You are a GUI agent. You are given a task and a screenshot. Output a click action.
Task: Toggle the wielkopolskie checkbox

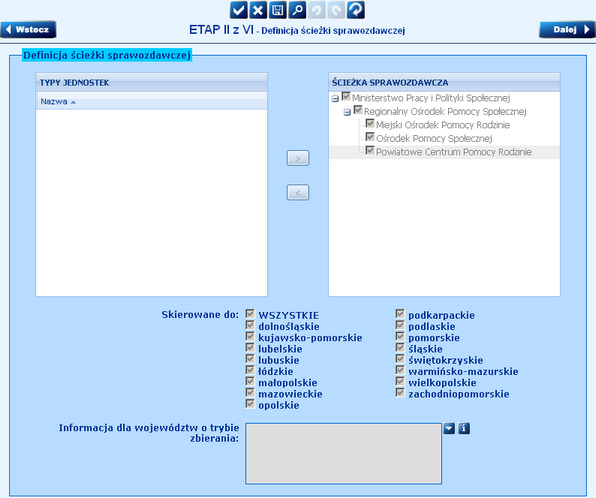(399, 381)
